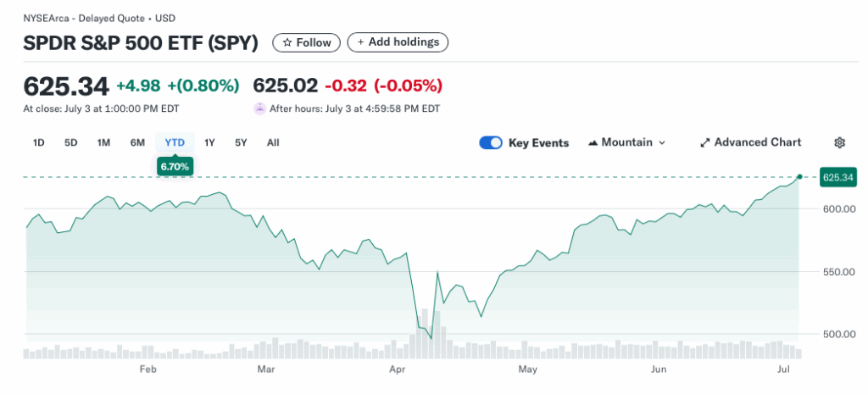
Task: Click the April low point on chart
Action: [431, 338]
